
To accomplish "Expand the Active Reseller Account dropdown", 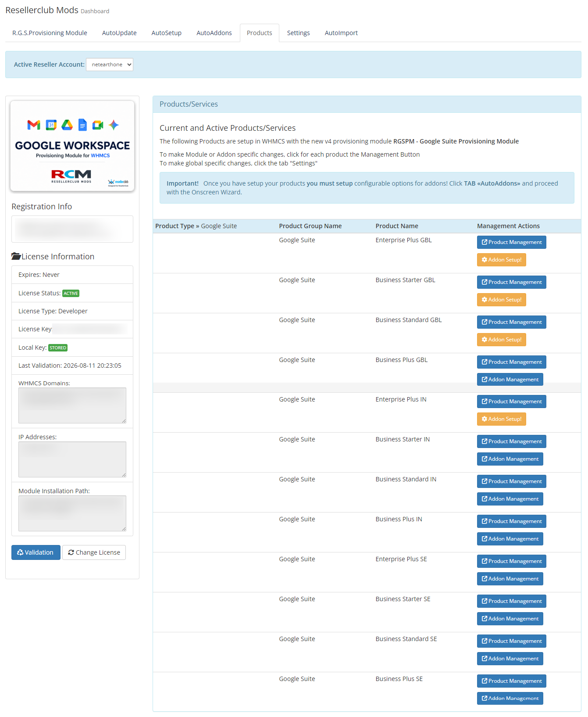I will coord(110,65).
